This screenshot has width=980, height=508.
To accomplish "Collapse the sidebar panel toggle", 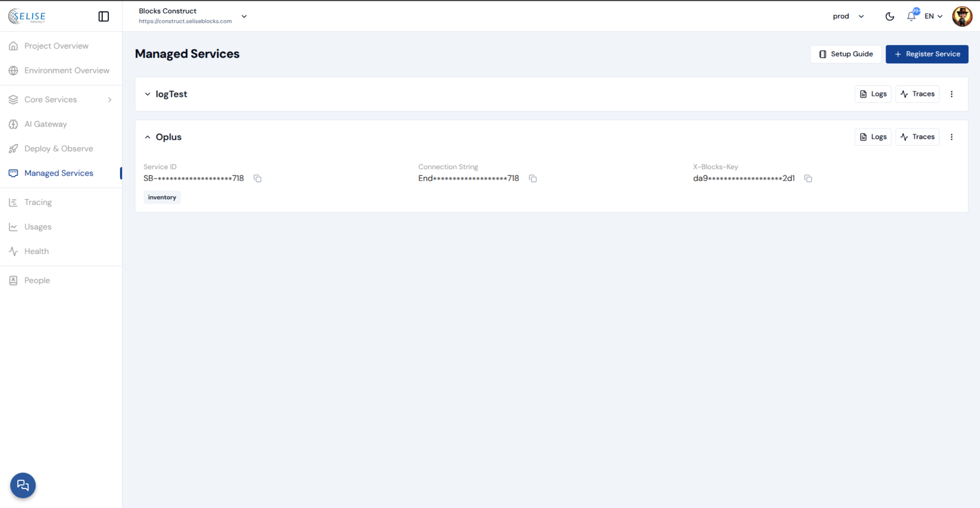I will 103,16.
